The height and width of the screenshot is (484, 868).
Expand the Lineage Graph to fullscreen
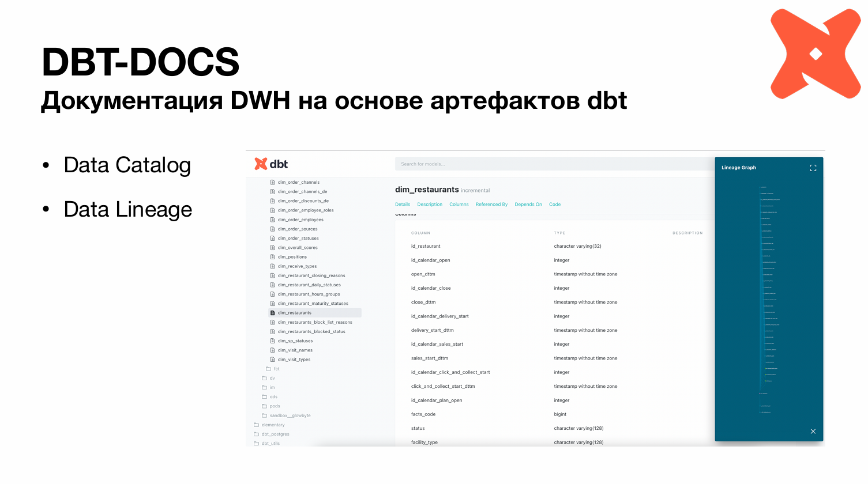tap(813, 168)
